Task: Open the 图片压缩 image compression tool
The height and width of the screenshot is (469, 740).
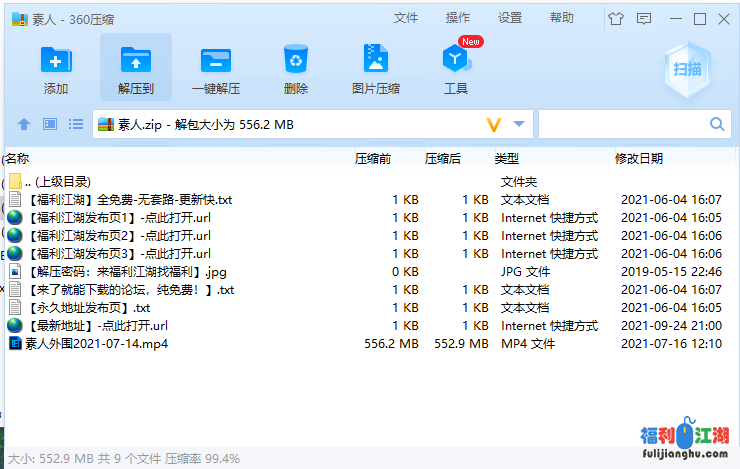Action: 375,67
